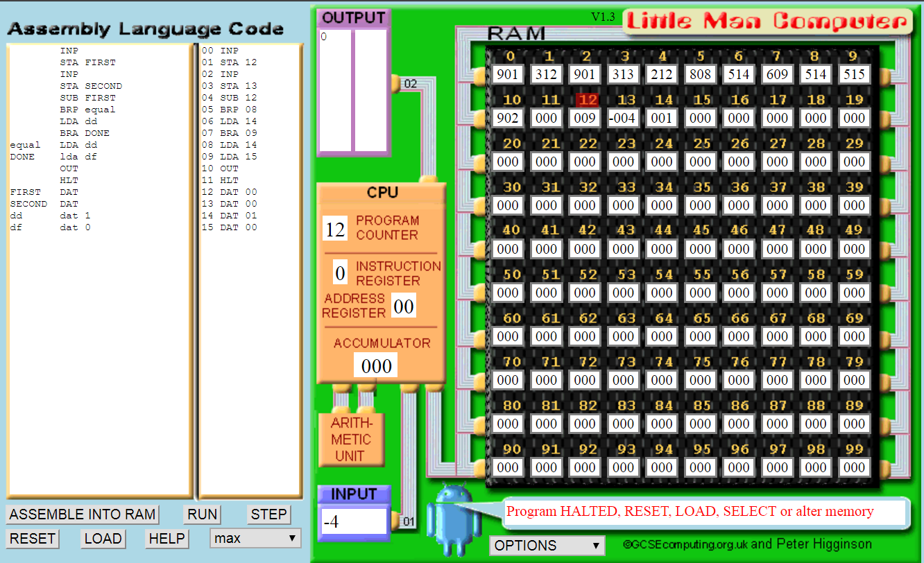Screen dimensions: 924x563
Task: Step through one instruction
Action: (x=268, y=514)
